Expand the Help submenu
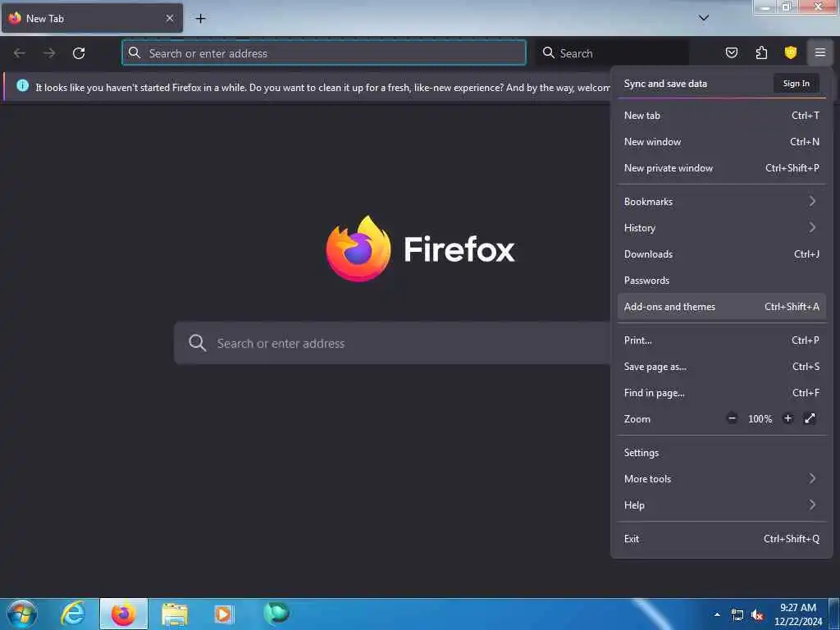The height and width of the screenshot is (630, 840). pyautogui.click(x=721, y=505)
